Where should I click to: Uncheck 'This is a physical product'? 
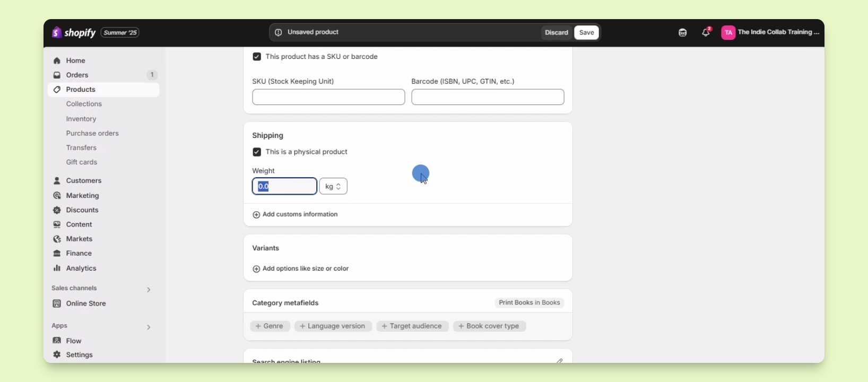[257, 152]
